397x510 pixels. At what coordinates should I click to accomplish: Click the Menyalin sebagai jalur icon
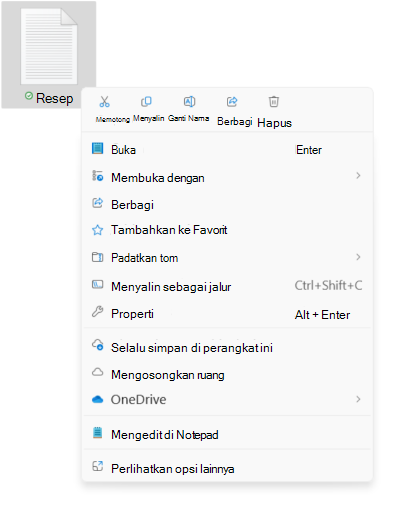97,284
